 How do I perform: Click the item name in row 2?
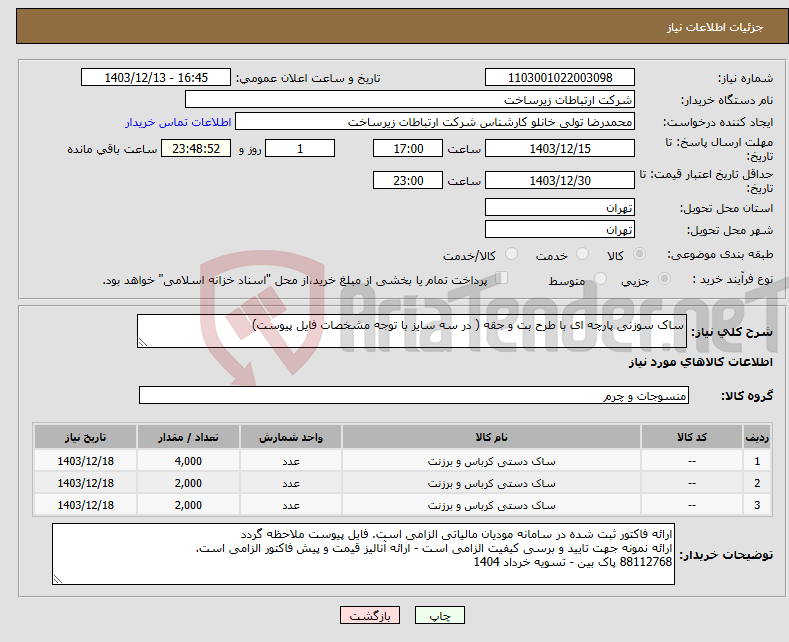coord(491,483)
